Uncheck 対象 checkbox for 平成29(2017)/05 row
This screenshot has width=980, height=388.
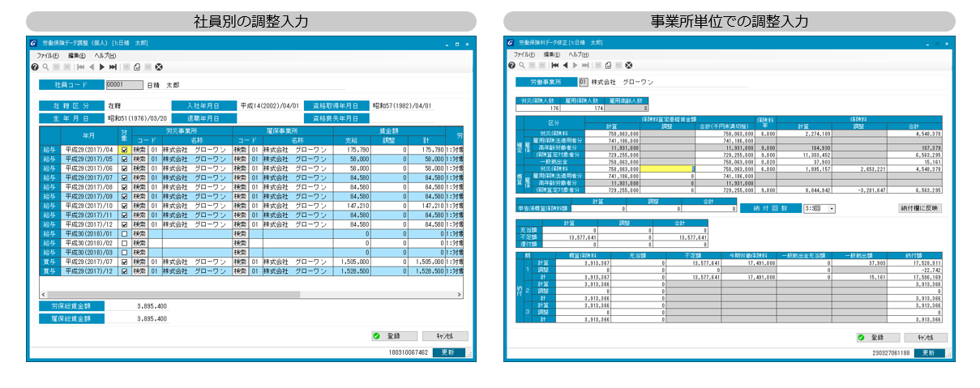[124, 159]
